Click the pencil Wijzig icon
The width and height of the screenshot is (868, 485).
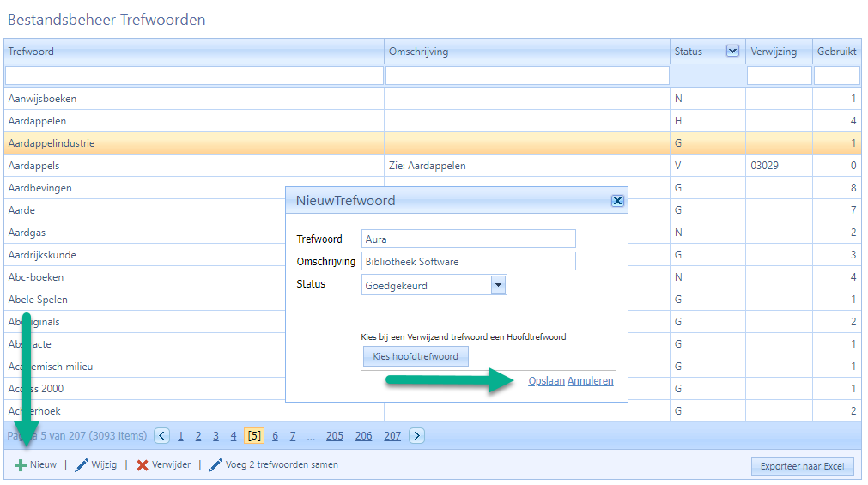pos(82,465)
